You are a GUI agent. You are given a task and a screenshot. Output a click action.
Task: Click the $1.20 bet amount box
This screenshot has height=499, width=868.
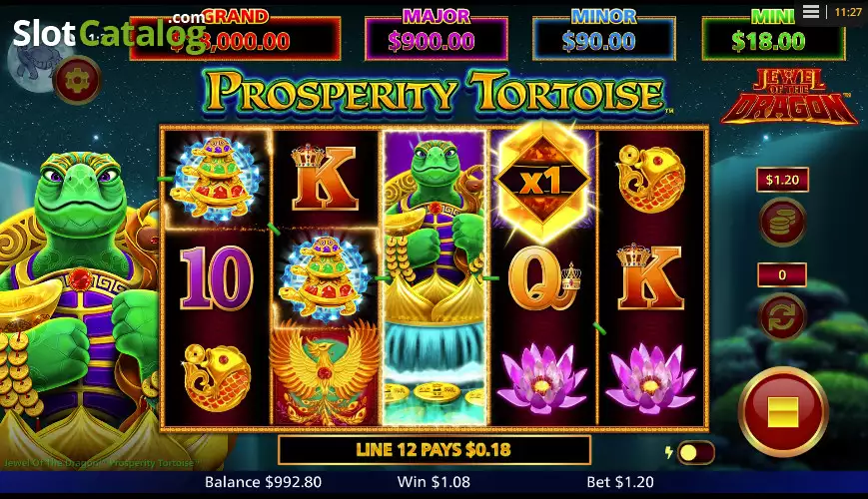click(782, 180)
